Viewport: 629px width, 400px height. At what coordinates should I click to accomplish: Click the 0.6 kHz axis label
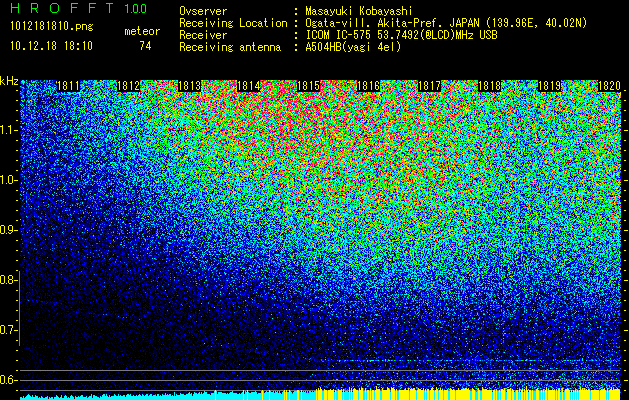pyautogui.click(x=8, y=380)
